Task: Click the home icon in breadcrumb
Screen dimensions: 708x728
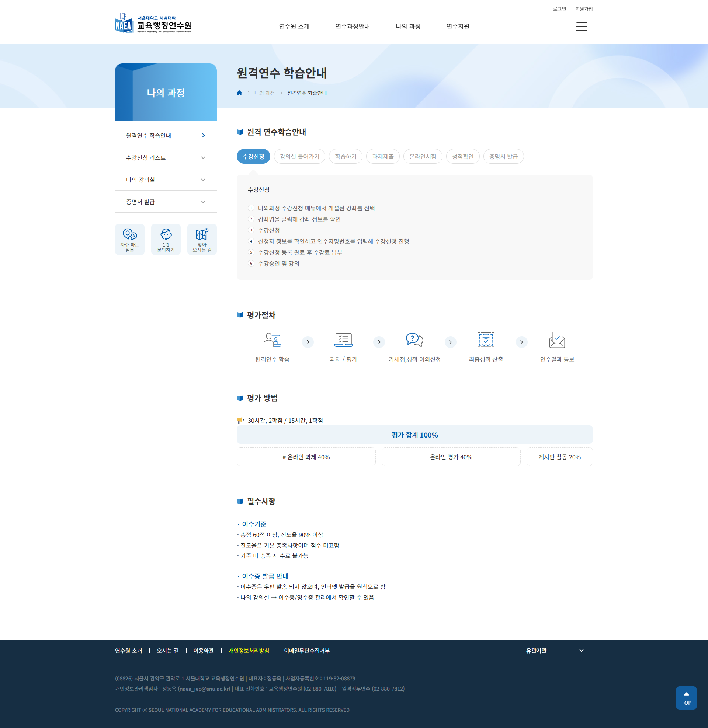Action: (x=239, y=93)
